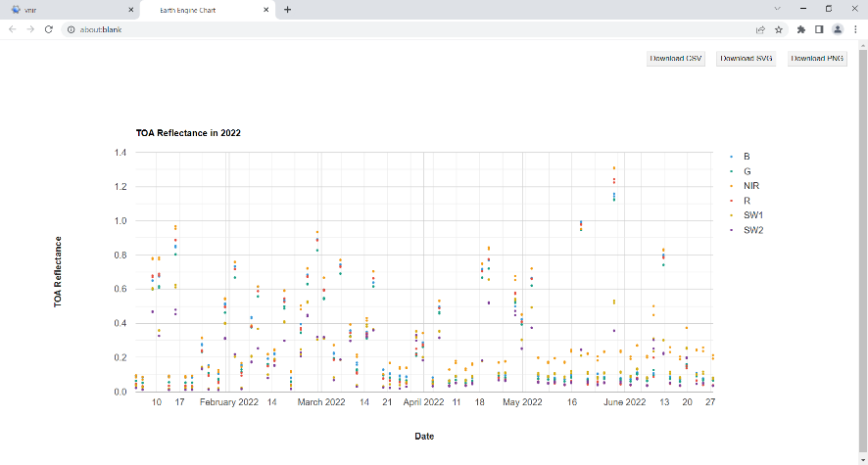Screen dimensions: 868x465
Task: Select the R series legend label
Action: (x=747, y=201)
